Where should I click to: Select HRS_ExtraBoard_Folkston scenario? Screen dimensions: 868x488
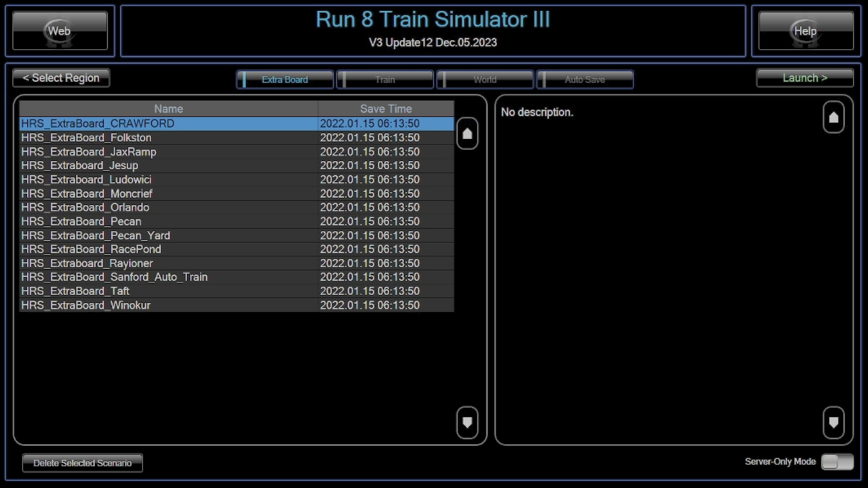(x=237, y=138)
